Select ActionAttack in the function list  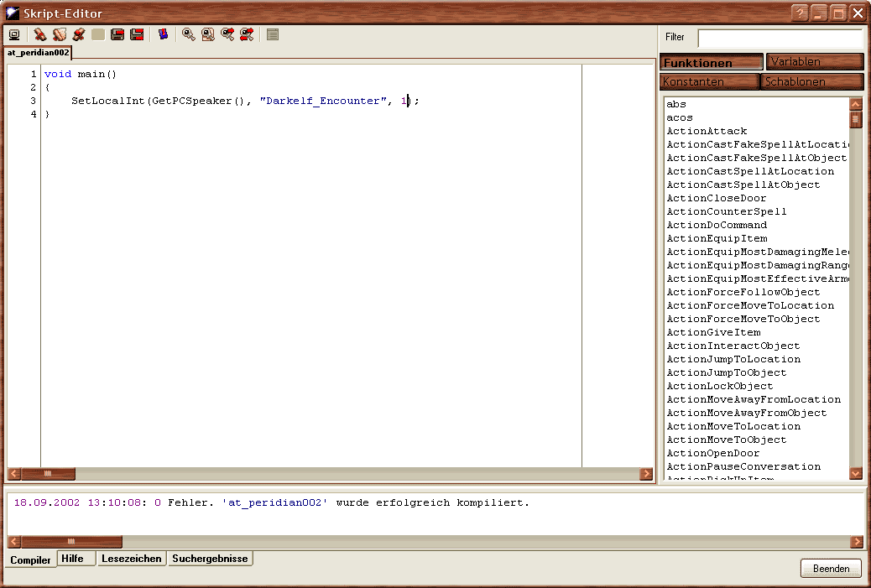pyautogui.click(x=707, y=131)
